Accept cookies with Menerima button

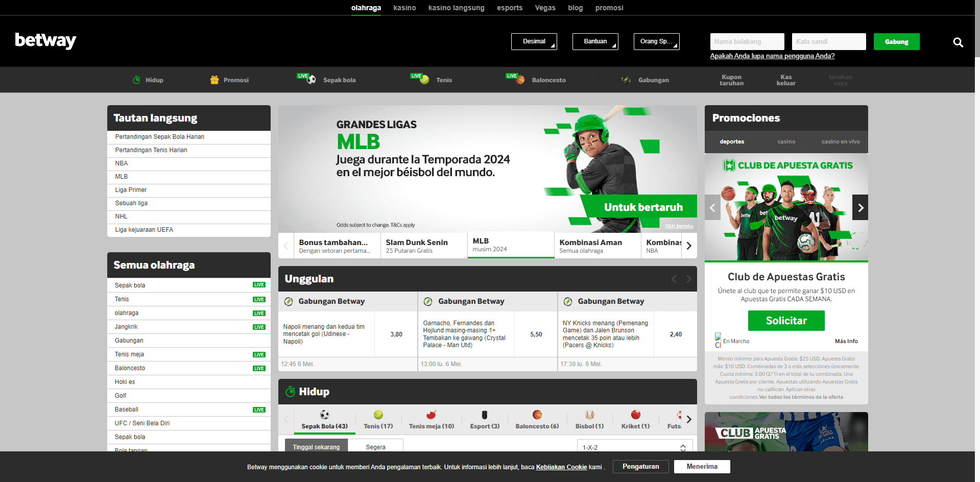point(702,466)
